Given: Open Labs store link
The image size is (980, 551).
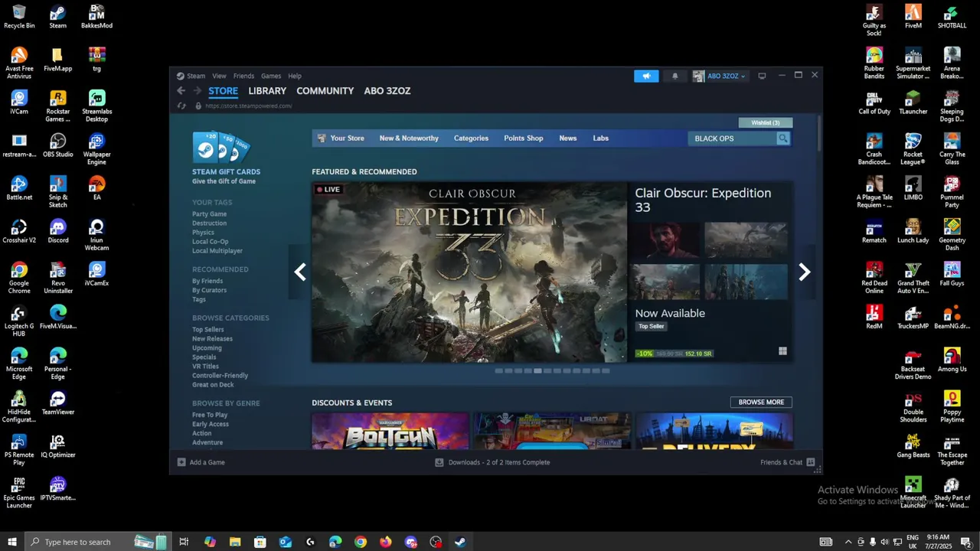Looking at the screenshot, I should pyautogui.click(x=601, y=139).
